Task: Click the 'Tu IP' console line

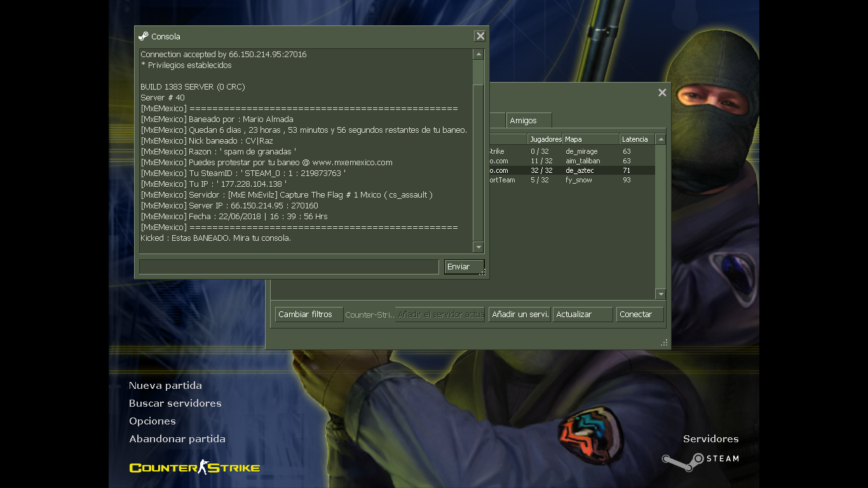Action: click(x=214, y=184)
